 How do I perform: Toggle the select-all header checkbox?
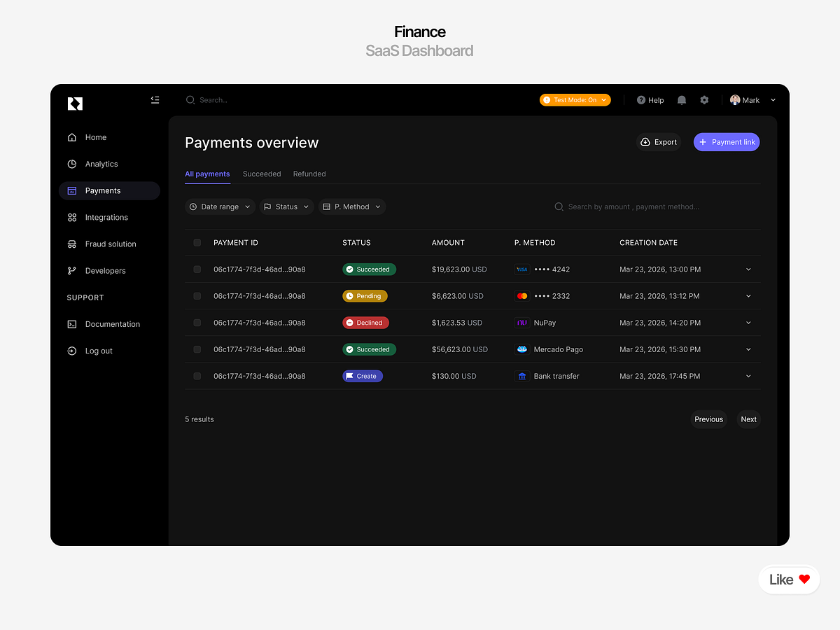click(x=197, y=243)
